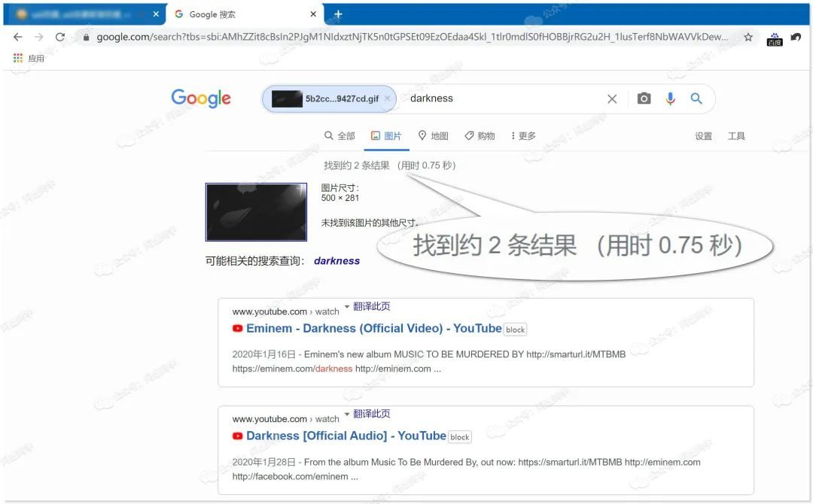Open the darkness related search link
Image resolution: width=813 pixels, height=504 pixels.
pos(336,260)
